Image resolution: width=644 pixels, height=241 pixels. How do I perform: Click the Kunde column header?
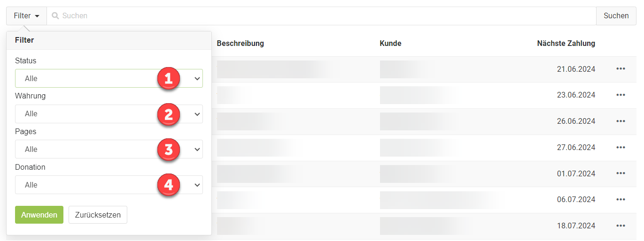[390, 44]
